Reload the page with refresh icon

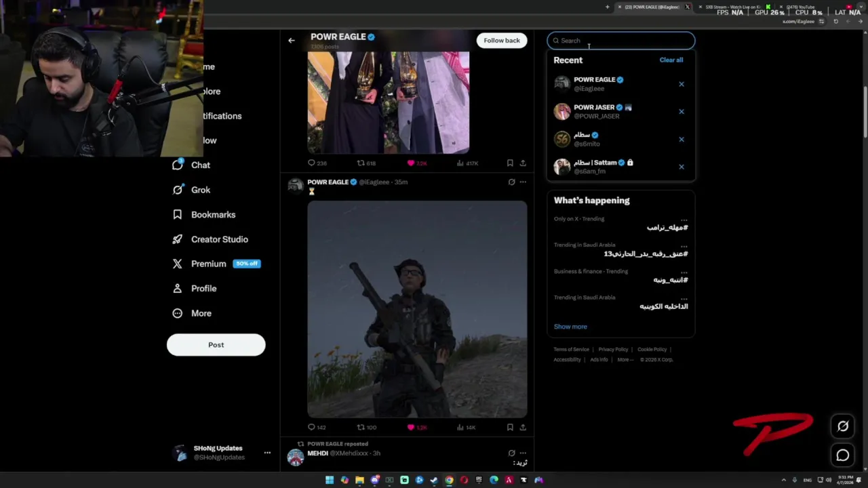836,22
